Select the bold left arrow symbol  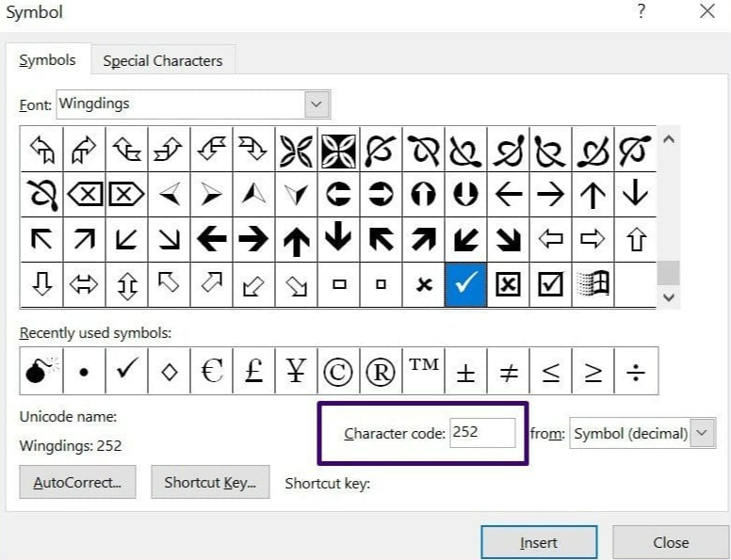211,239
